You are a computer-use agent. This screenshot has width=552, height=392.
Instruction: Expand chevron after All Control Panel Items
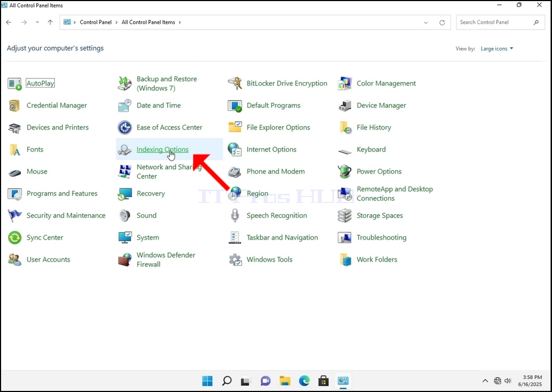(179, 22)
